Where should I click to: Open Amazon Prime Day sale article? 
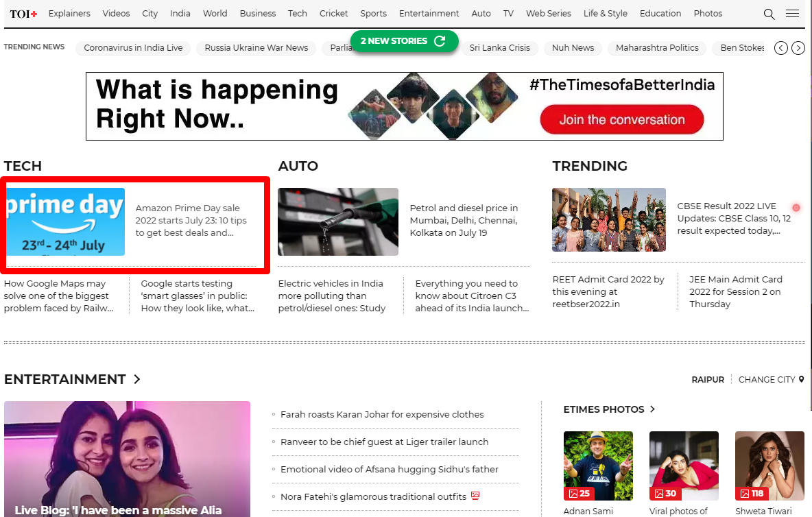(x=191, y=221)
